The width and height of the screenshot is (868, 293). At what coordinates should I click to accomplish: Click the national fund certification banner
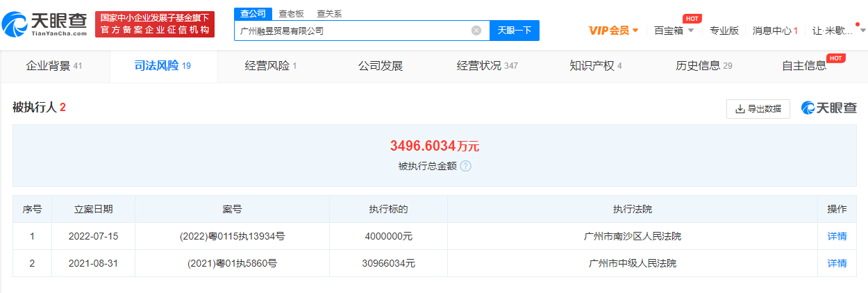155,24
